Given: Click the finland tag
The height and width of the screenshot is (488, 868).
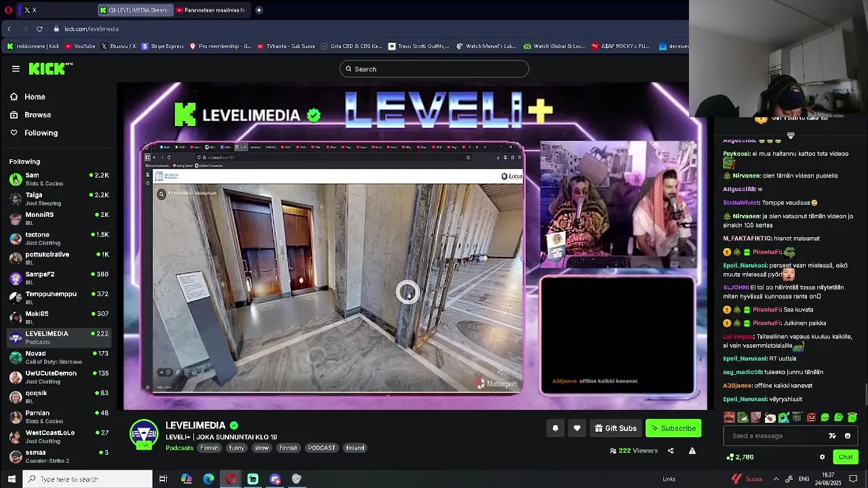Looking at the screenshot, I should tap(355, 448).
